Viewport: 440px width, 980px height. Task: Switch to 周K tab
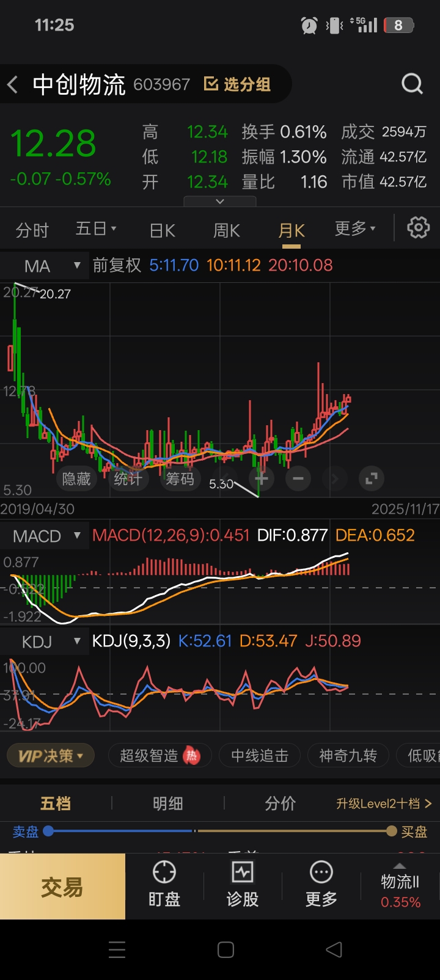226,230
